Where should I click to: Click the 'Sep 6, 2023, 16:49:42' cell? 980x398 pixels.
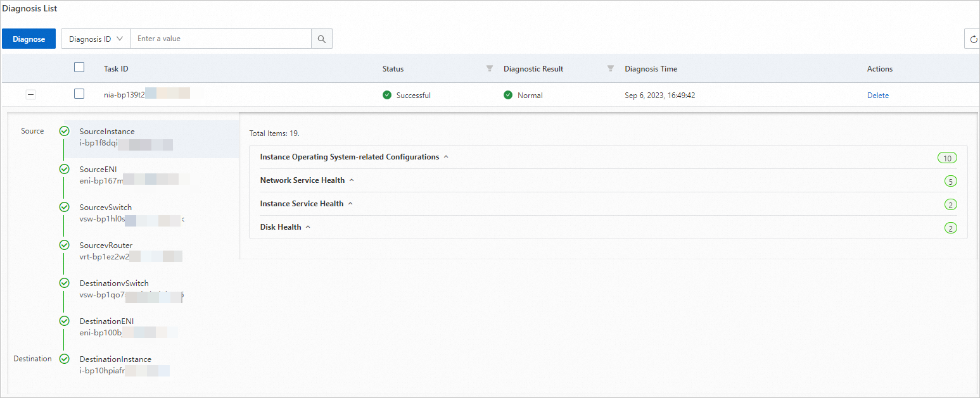click(x=660, y=96)
